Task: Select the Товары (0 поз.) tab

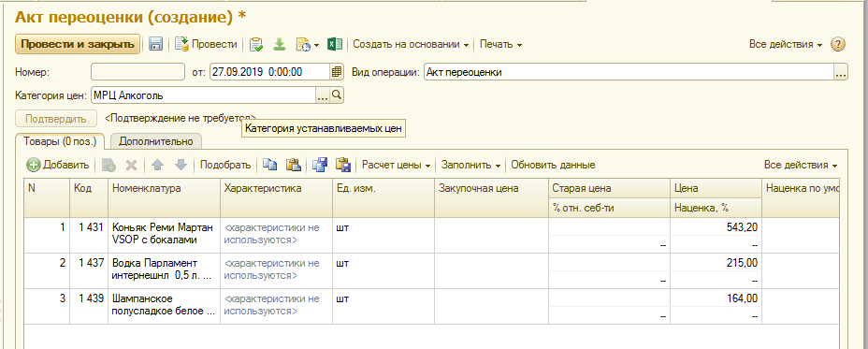Action: point(60,141)
